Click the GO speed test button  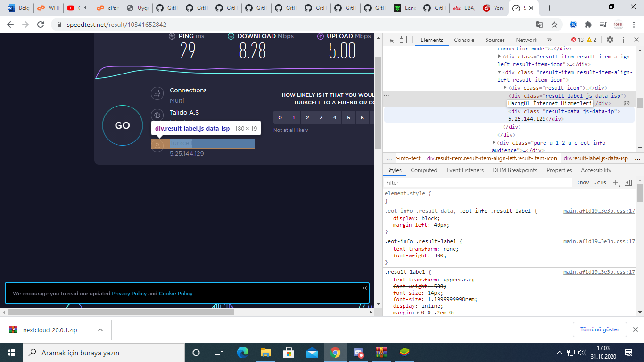(x=123, y=125)
